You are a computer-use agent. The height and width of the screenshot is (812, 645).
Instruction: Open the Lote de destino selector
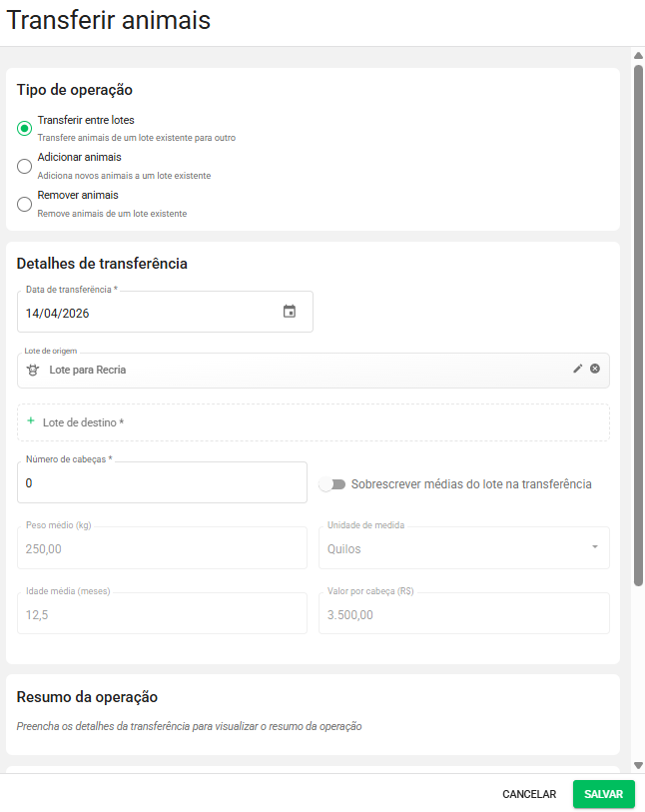tap(314, 422)
